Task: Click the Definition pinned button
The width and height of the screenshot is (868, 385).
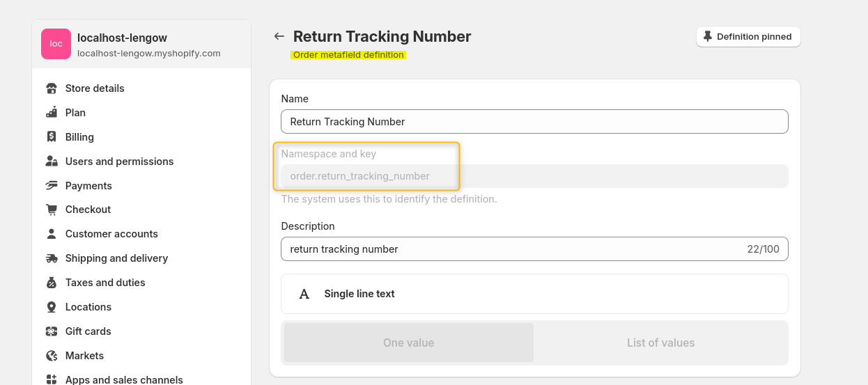Action: point(748,37)
